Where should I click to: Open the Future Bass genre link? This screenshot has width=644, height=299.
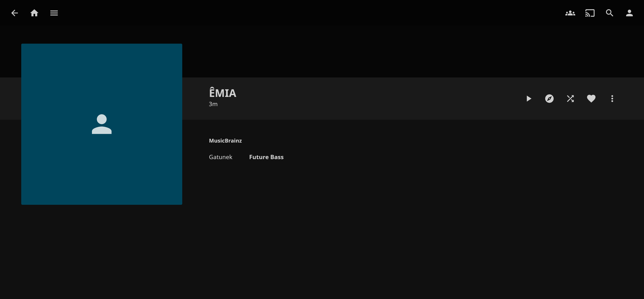coord(266,157)
